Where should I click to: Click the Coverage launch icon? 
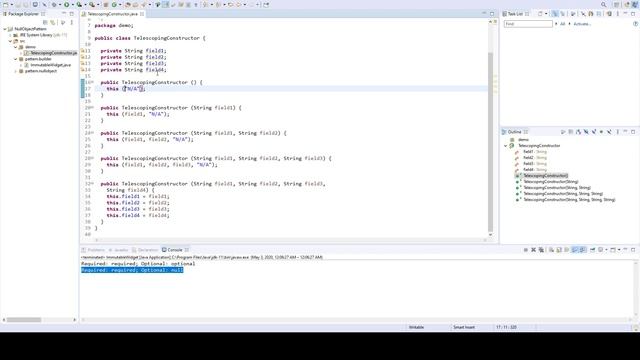pyautogui.click(x=79, y=4)
